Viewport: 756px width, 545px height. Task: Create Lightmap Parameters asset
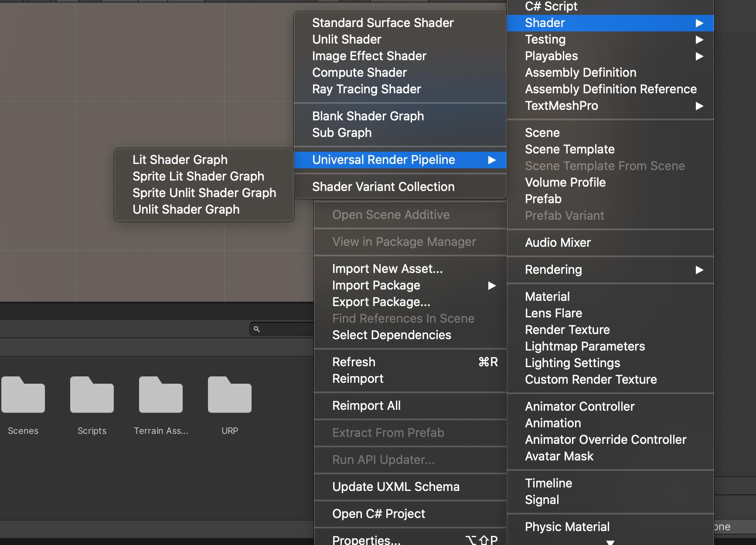coord(610,347)
